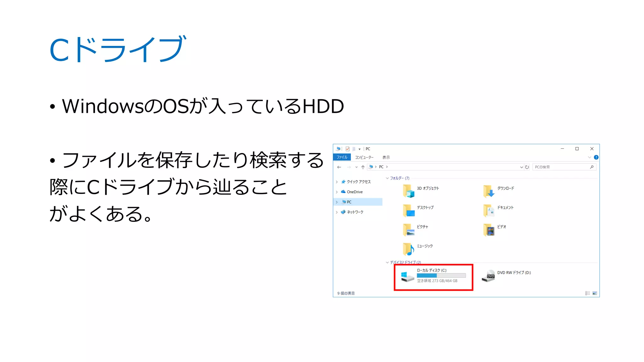Click the DVD RW ドライブ (D:) label

[514, 273]
